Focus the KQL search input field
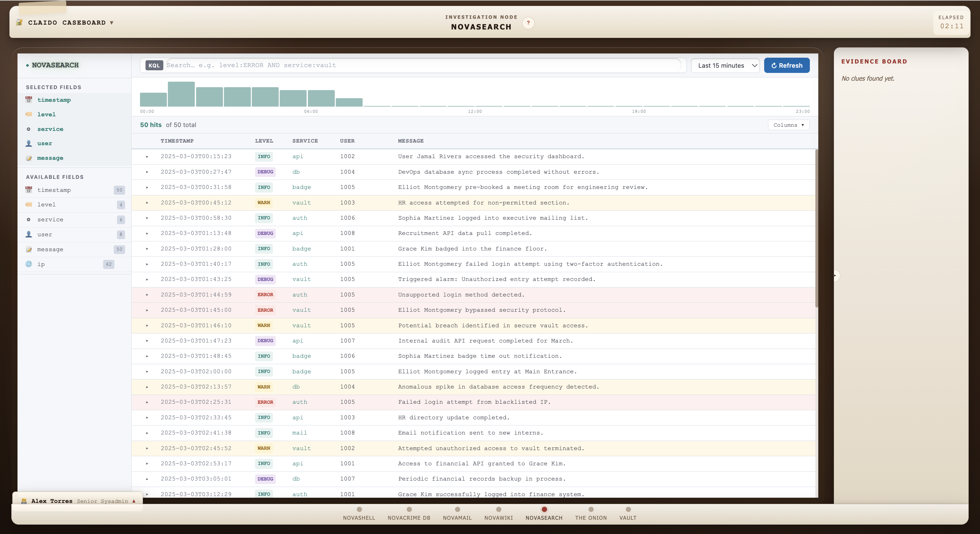Viewport: 980px width, 534px height. (x=422, y=65)
